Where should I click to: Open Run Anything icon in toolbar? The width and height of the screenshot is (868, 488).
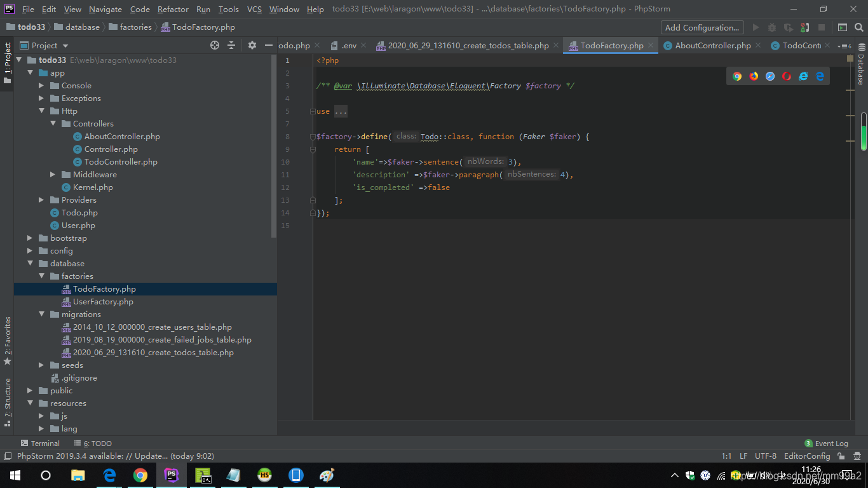(842, 27)
